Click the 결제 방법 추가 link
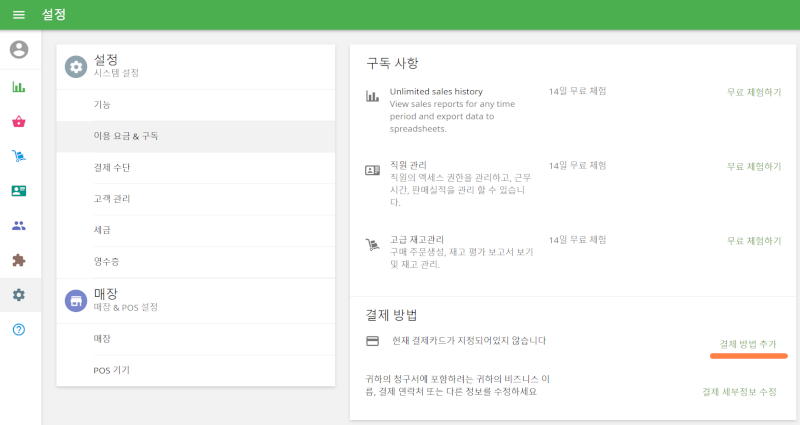 [748, 344]
